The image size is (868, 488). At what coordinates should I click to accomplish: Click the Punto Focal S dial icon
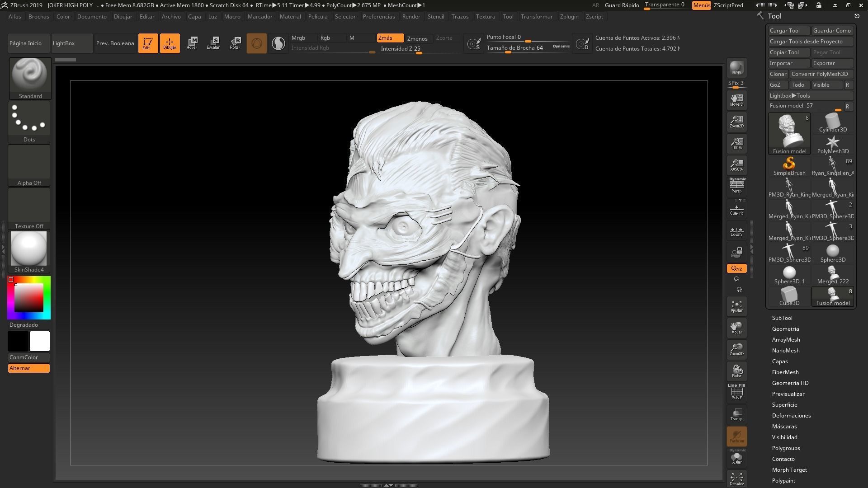[474, 44]
